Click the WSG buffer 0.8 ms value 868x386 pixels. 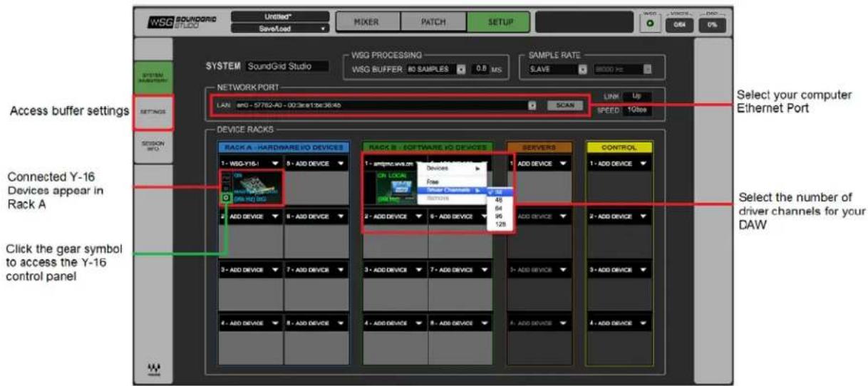[480, 69]
